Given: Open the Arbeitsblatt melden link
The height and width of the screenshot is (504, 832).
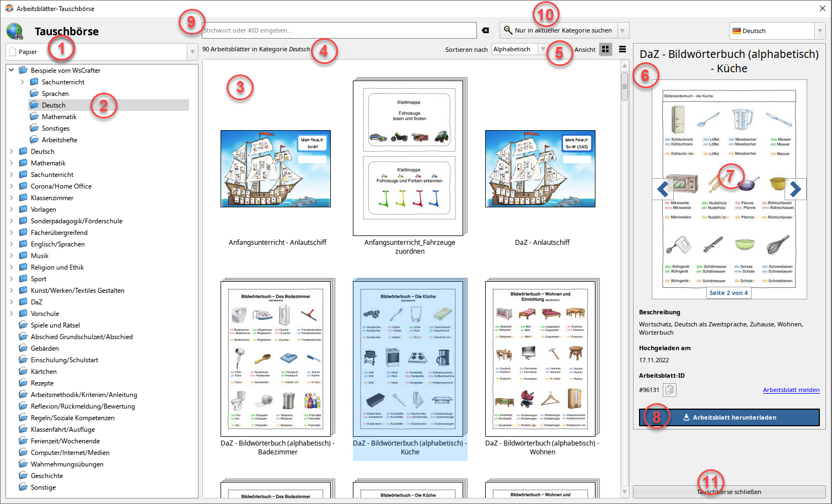Looking at the screenshot, I should (x=791, y=390).
